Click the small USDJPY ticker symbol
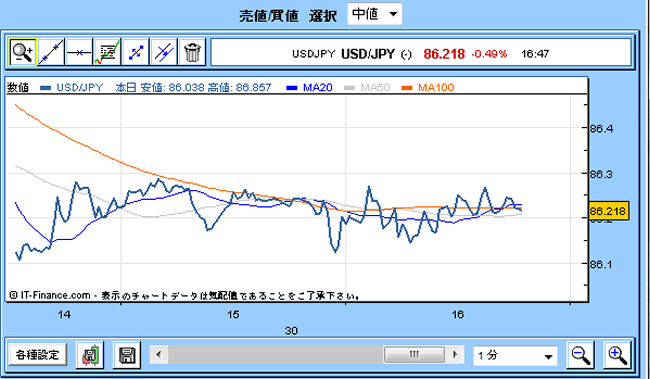This screenshot has width=650, height=379. coord(313,54)
